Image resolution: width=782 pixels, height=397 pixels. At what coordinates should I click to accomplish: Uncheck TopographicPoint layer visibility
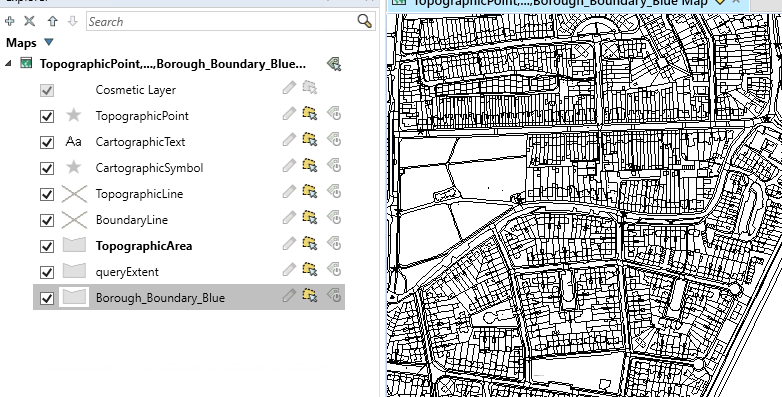click(47, 116)
